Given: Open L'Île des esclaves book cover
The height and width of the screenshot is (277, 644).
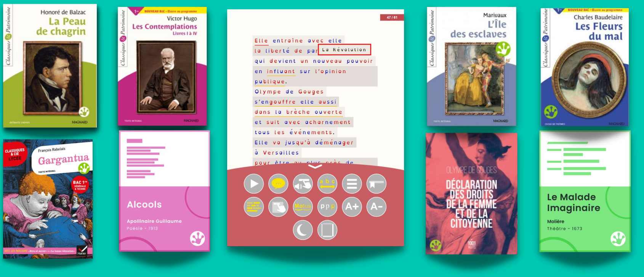Looking at the screenshot, I should (x=471, y=66).
